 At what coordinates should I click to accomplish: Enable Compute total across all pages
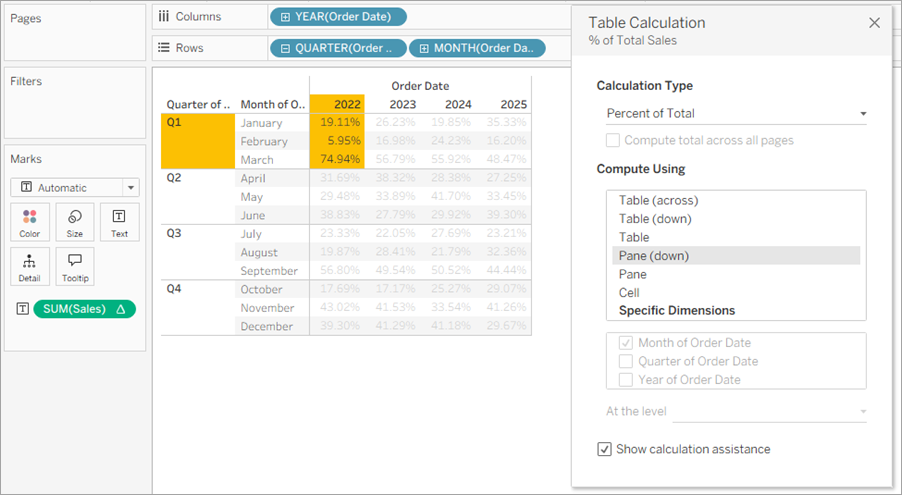coord(613,140)
